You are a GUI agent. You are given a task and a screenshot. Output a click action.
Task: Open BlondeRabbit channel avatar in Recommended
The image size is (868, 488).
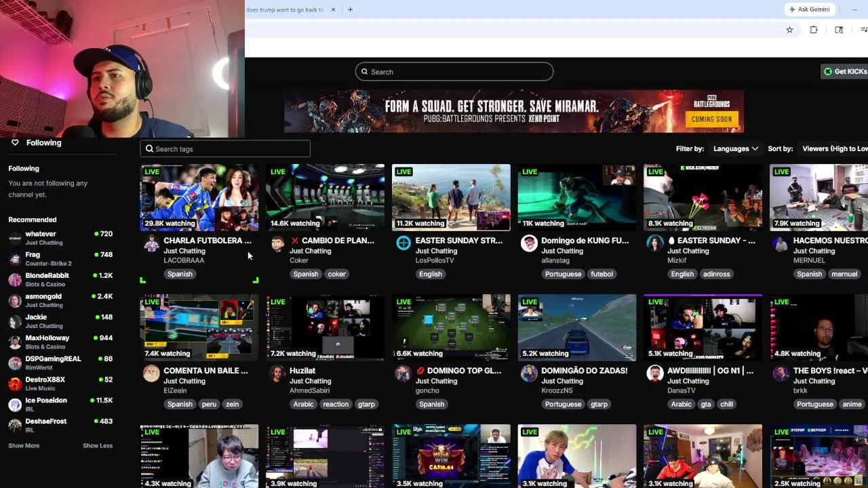click(x=15, y=280)
